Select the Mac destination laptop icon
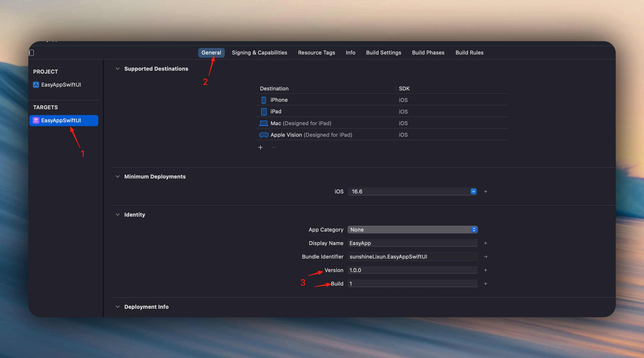Viewport: 644px width, 358px height. [264, 123]
